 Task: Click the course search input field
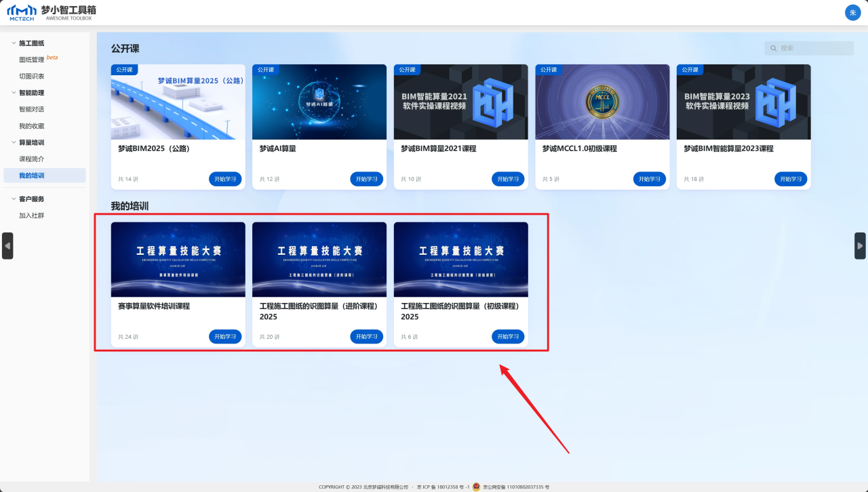click(x=814, y=48)
